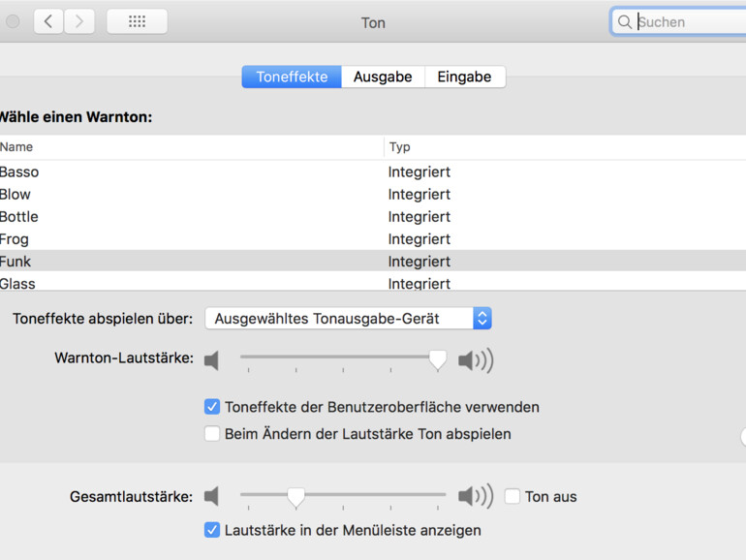The width and height of the screenshot is (746, 560).
Task: Click the forward navigation arrow
Action: coord(79,21)
